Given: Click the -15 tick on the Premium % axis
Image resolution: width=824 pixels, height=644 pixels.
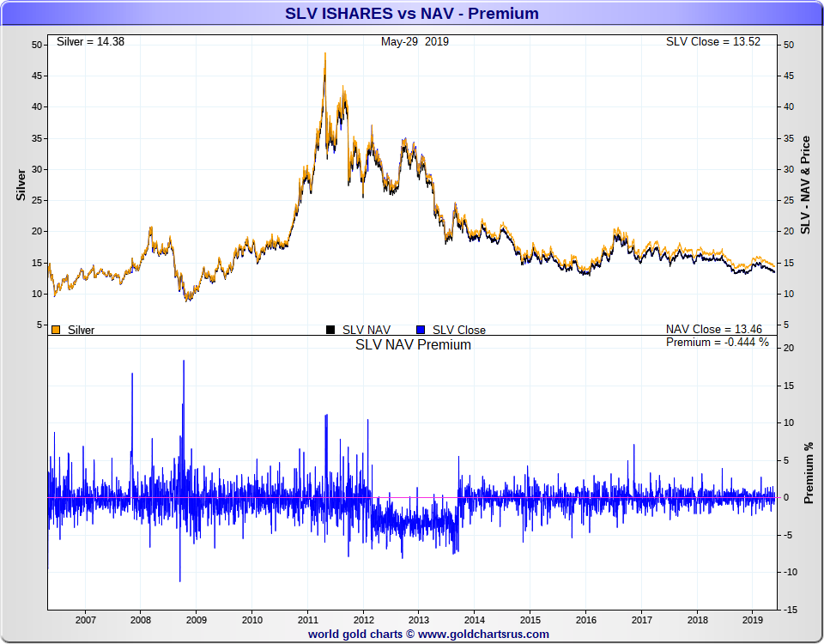Looking at the screenshot, I should pos(790,610).
